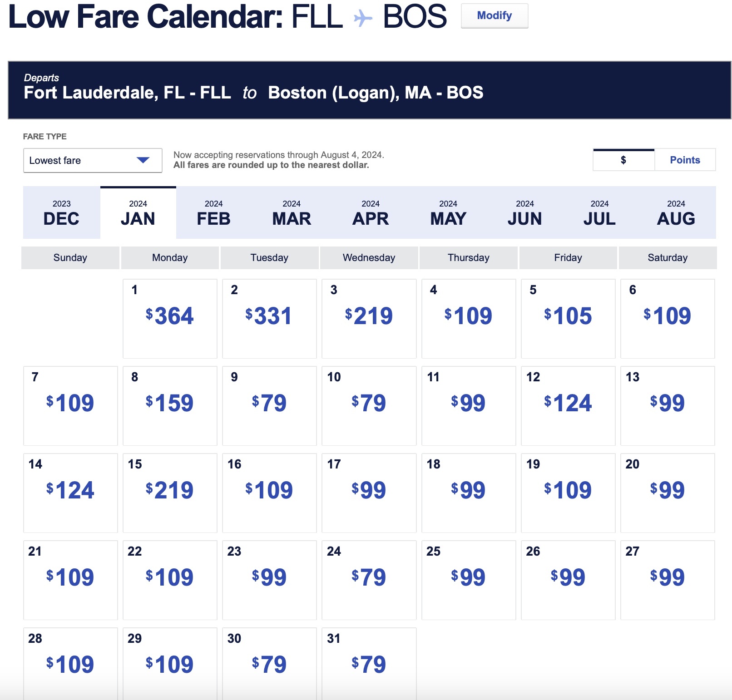Pick the $79 fare on January 24

[369, 578]
